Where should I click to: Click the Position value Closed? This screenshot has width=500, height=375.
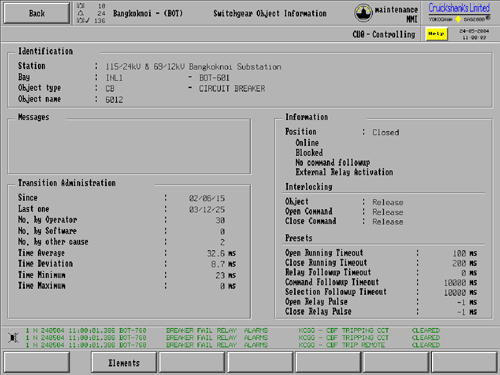[386, 132]
